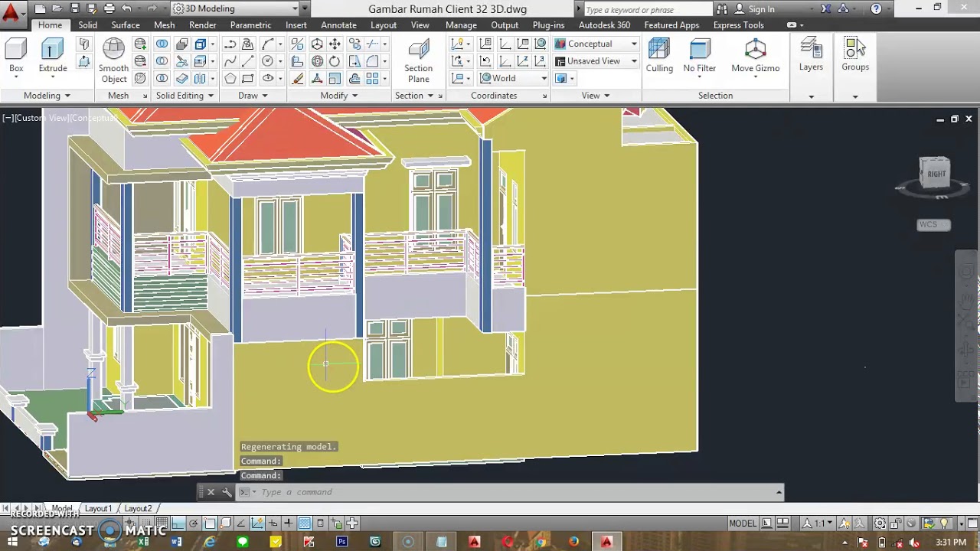
Task: Select the Rectangle draw tool icon
Action: (248, 78)
